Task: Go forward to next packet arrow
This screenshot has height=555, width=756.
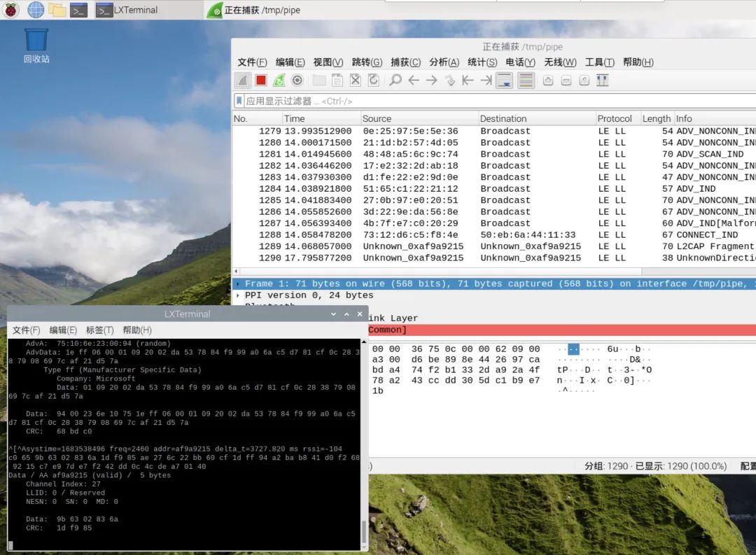Action: click(431, 80)
